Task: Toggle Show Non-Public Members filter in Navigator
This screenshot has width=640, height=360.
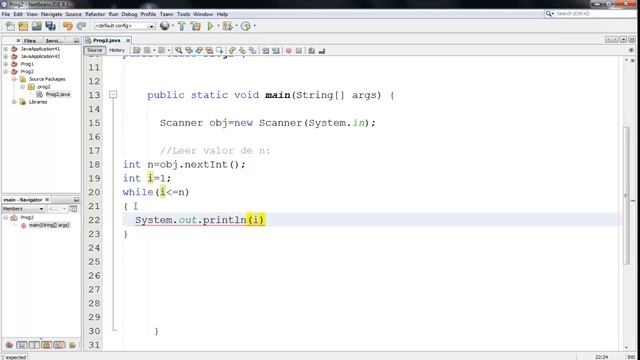Action: click(47, 345)
